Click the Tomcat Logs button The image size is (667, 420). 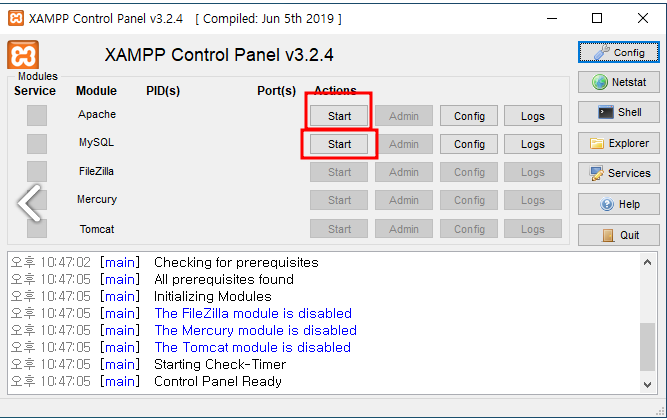tap(533, 229)
